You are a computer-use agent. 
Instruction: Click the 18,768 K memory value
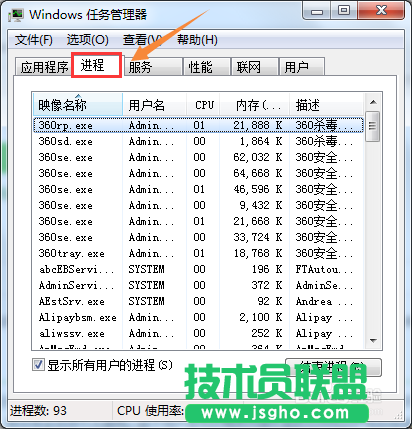258,253
